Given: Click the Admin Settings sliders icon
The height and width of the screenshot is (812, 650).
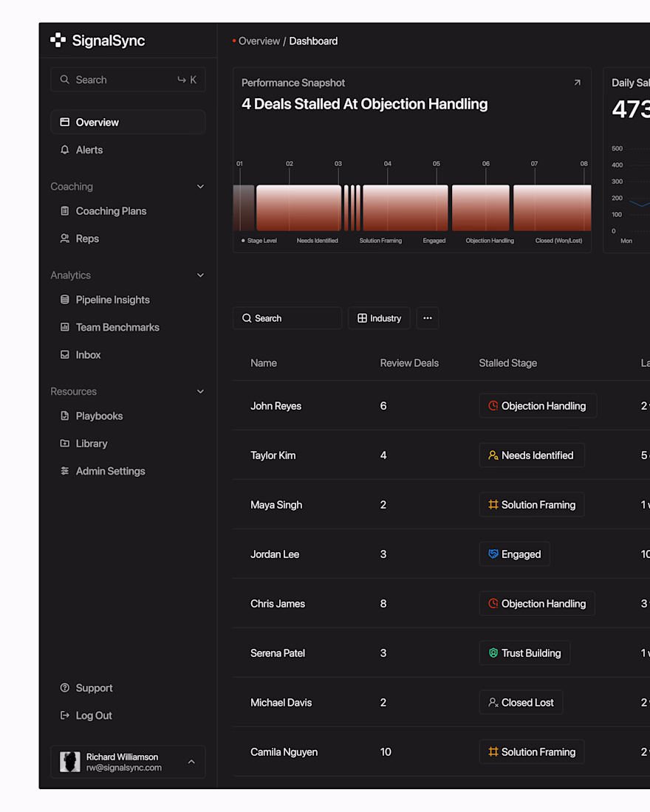Looking at the screenshot, I should (65, 471).
